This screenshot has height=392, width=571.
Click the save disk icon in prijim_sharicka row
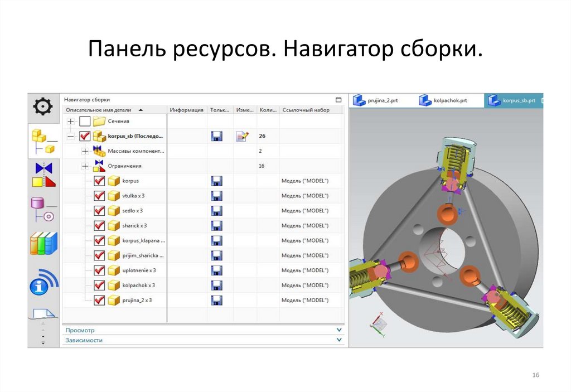pos(217,256)
